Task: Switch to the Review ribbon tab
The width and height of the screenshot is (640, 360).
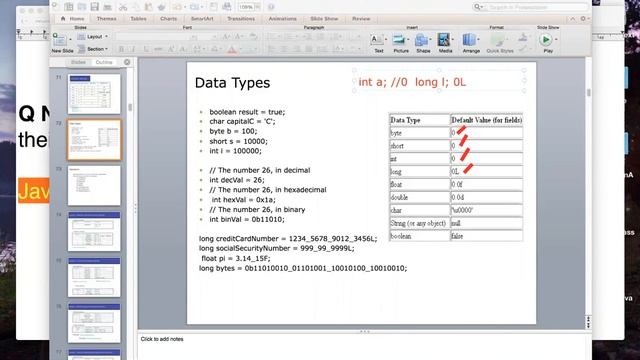Action: pos(361,19)
